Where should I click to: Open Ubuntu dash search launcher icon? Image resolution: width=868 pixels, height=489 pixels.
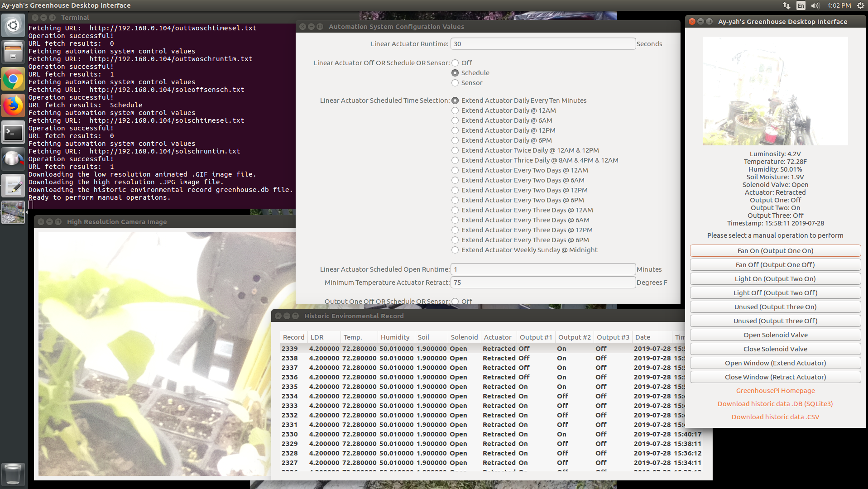pos(13,25)
